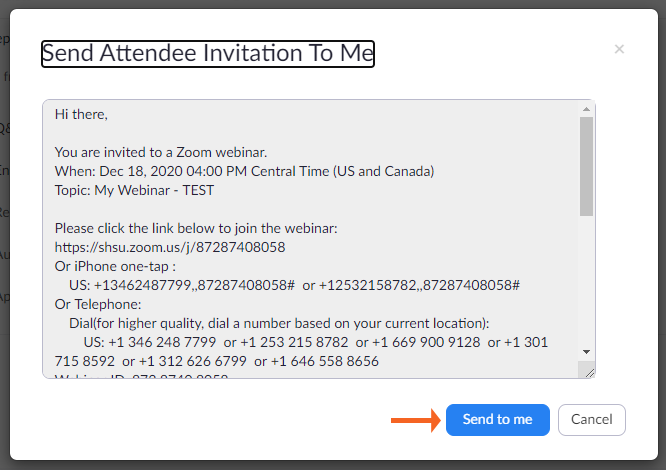The image size is (666, 470).
Task: Click the "You are invited to a Zoom webinar" line
Action: (162, 153)
